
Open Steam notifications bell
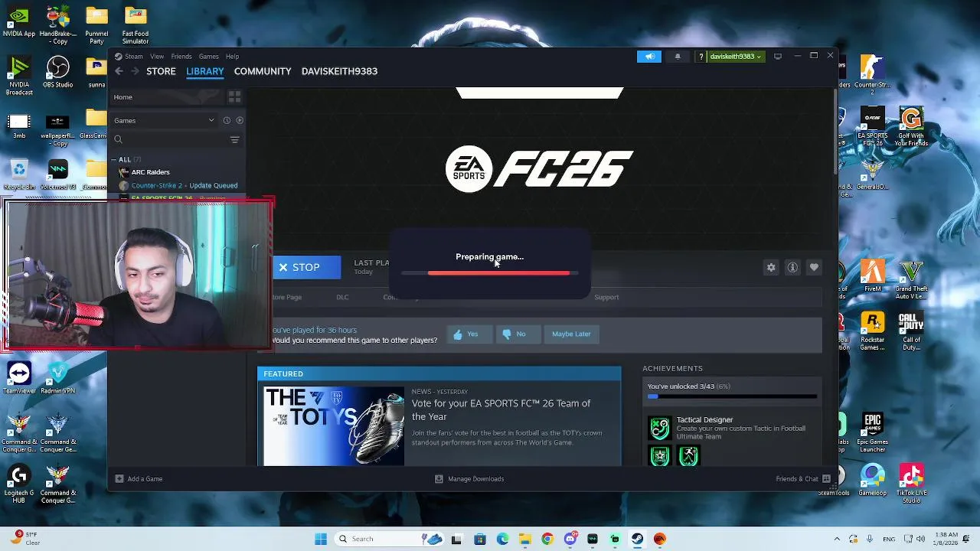(x=677, y=56)
